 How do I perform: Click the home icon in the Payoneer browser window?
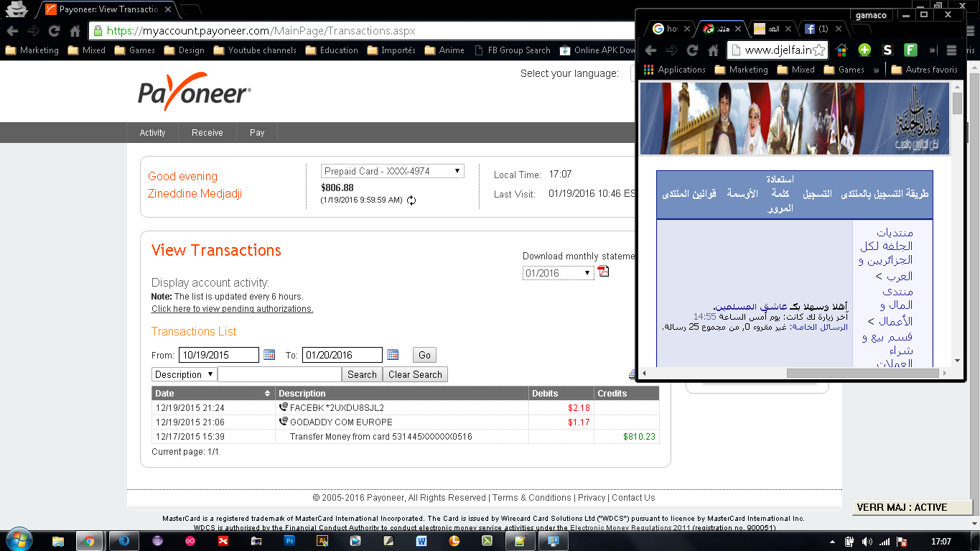[x=75, y=31]
